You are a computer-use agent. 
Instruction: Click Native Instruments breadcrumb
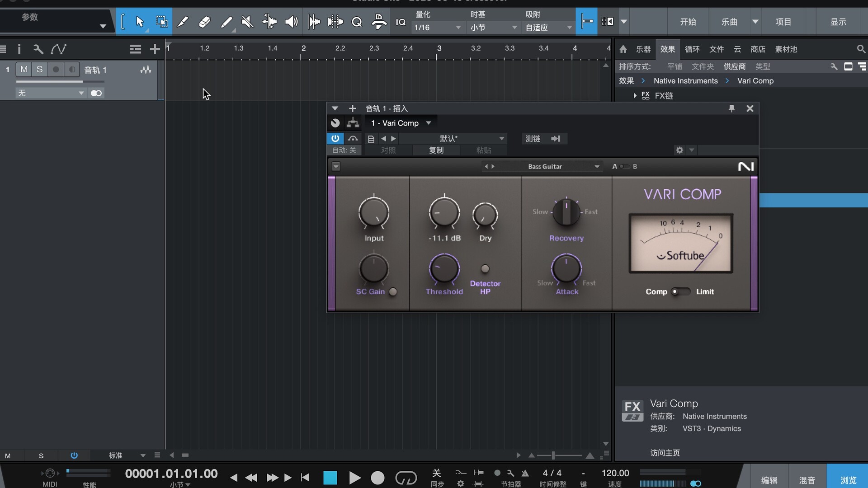point(685,81)
